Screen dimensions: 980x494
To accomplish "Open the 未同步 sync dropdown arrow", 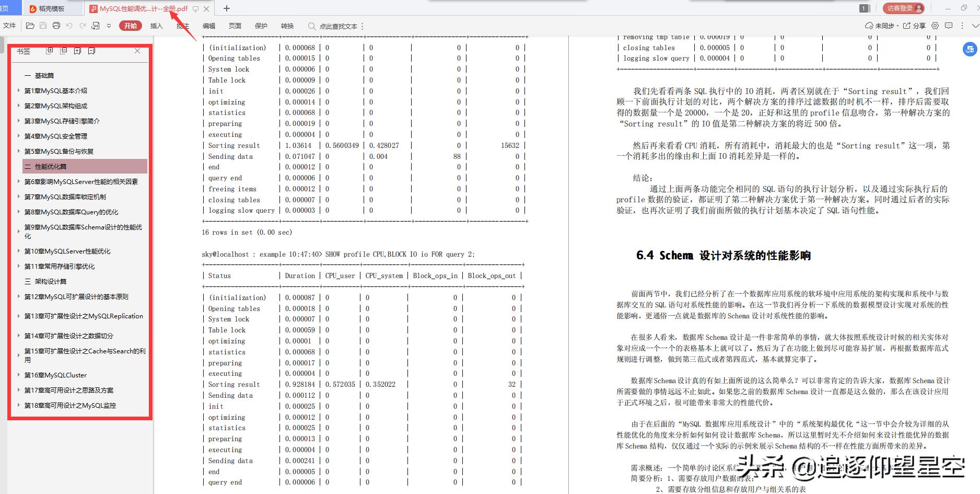I will click(897, 26).
